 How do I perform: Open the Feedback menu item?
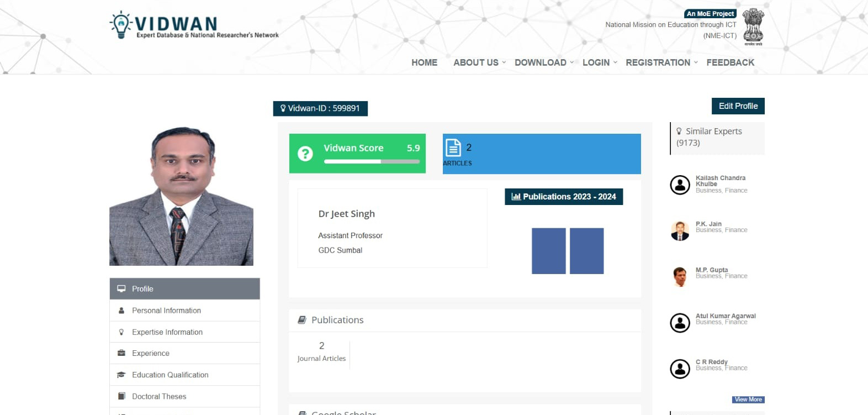click(730, 62)
